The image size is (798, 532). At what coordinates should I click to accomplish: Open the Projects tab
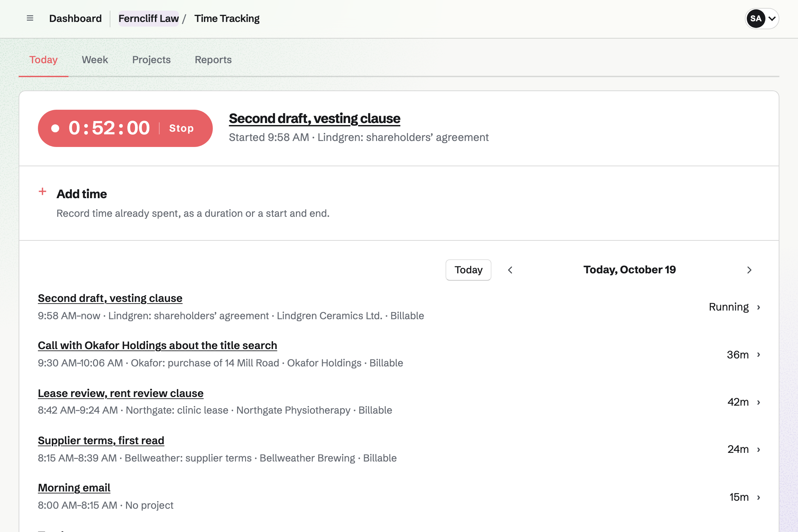point(151,60)
